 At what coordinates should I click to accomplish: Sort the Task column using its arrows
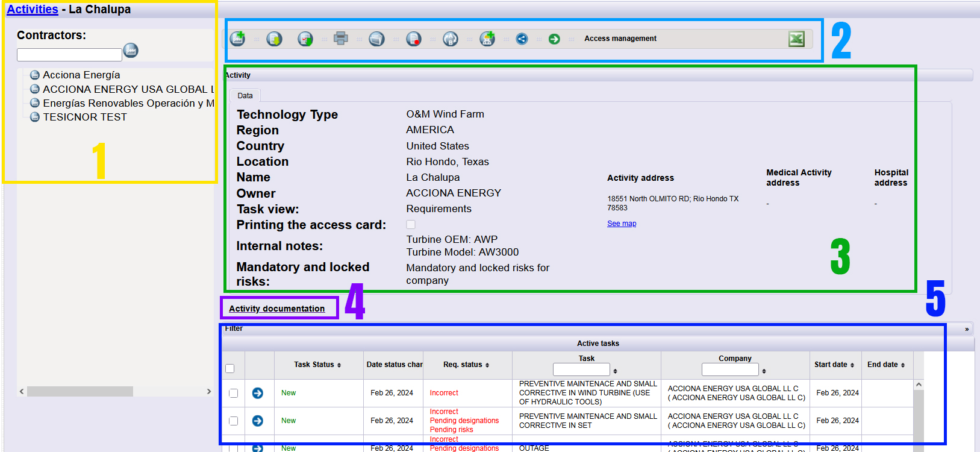coord(615,371)
